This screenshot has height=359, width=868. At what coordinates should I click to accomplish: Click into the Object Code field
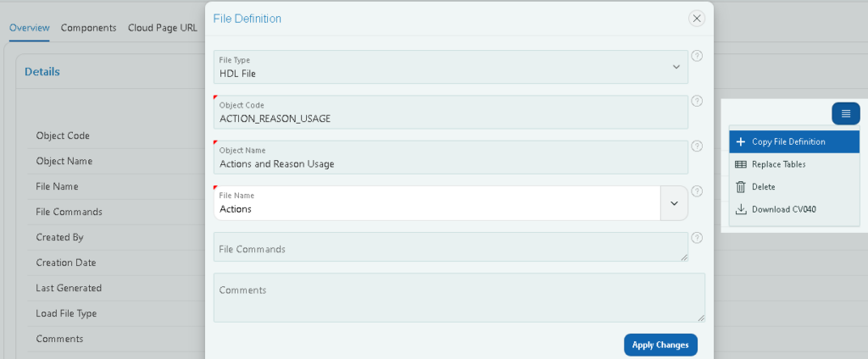[x=451, y=113]
